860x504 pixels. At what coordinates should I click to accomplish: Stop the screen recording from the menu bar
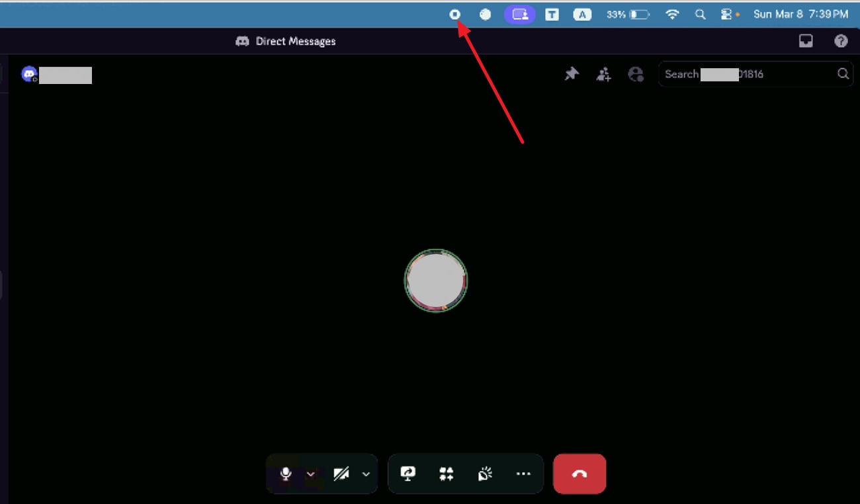(x=455, y=14)
